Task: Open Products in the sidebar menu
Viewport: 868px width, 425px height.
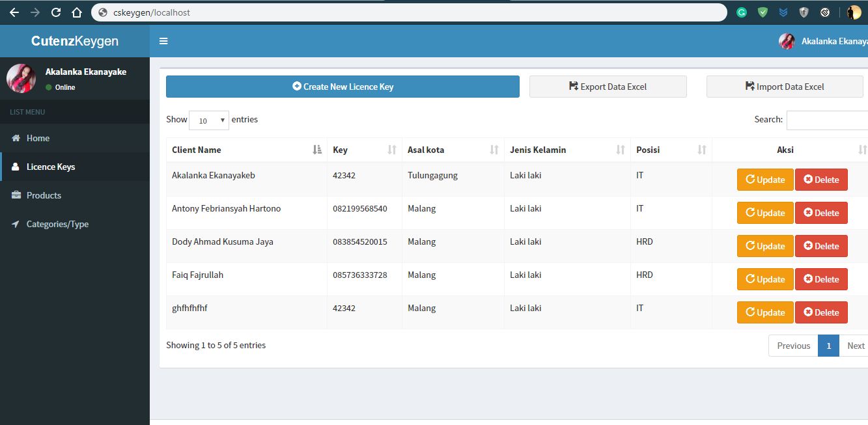Action: pyautogui.click(x=44, y=195)
